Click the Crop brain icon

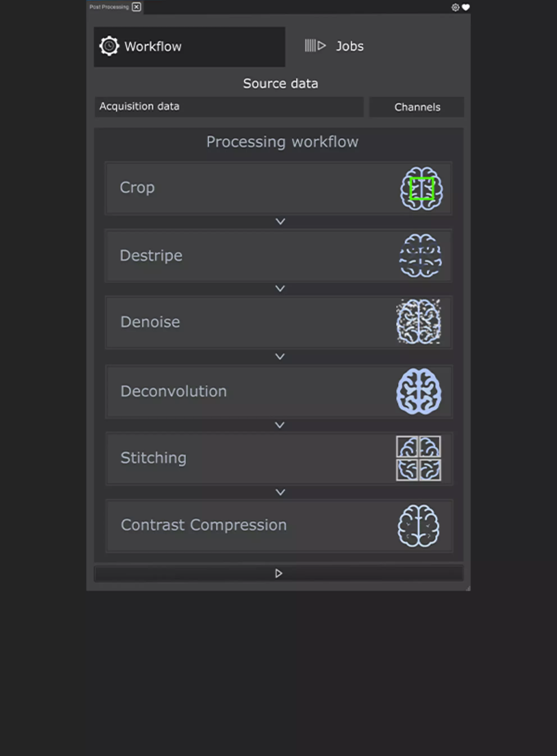click(421, 189)
